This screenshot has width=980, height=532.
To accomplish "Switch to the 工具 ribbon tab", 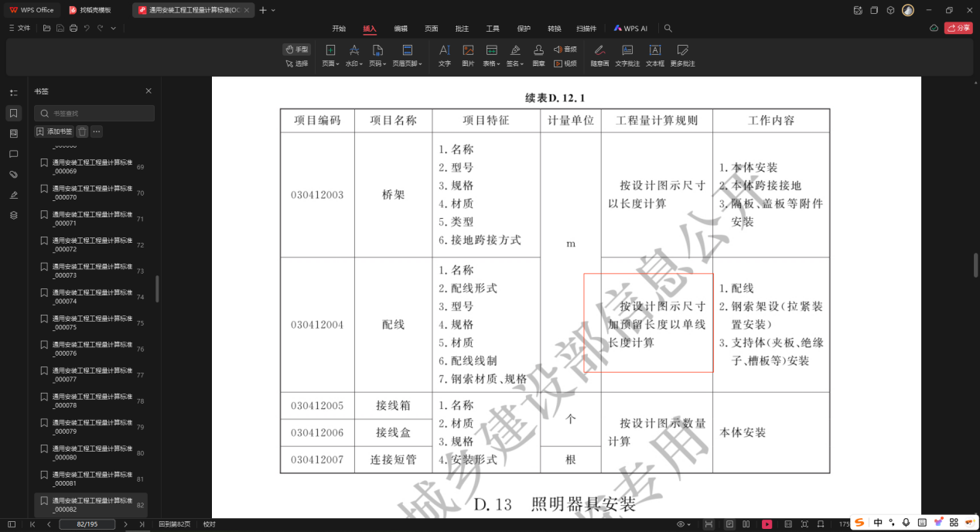I will tap(492, 28).
